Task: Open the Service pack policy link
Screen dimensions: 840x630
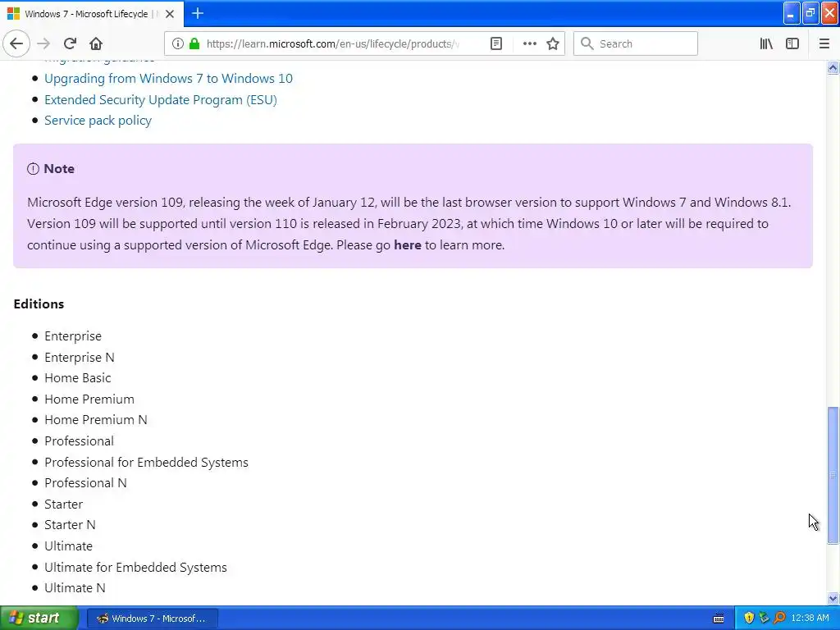Action: [x=98, y=121]
